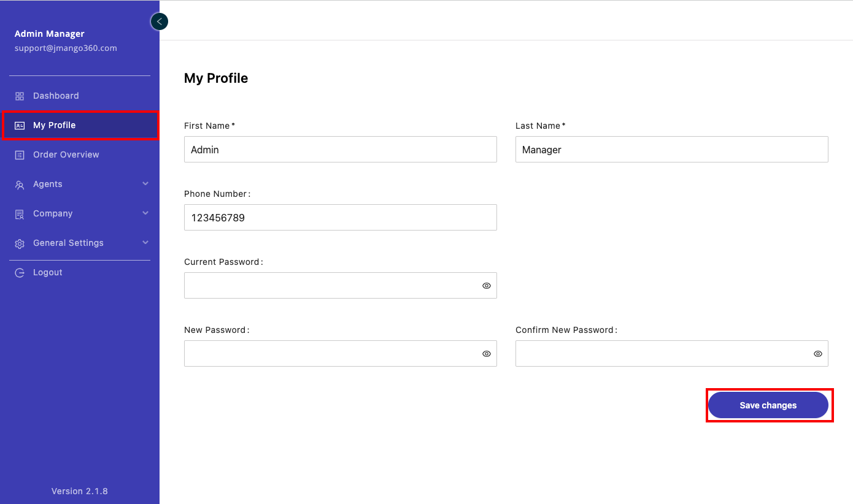Toggle visibility of New Password field
The height and width of the screenshot is (504, 853).
pos(487,354)
